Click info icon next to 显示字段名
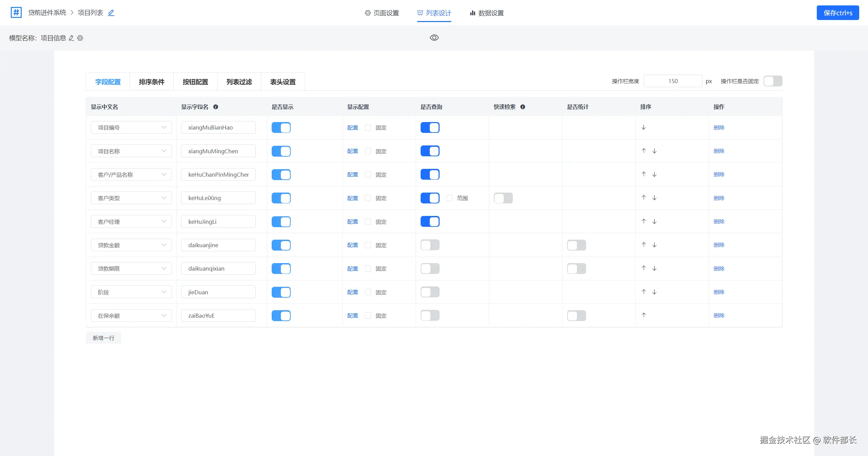Image resolution: width=868 pixels, height=456 pixels. (216, 107)
